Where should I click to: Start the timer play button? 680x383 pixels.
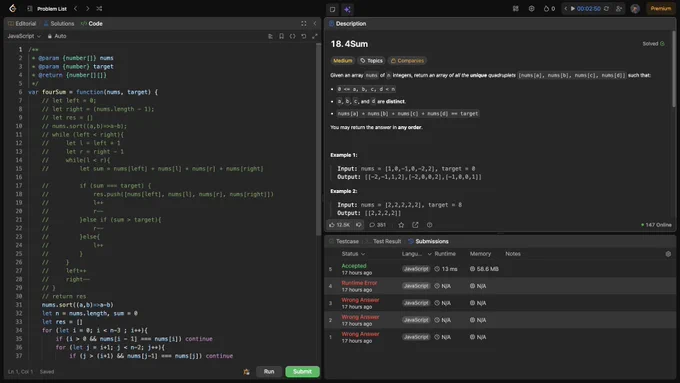pos(573,9)
